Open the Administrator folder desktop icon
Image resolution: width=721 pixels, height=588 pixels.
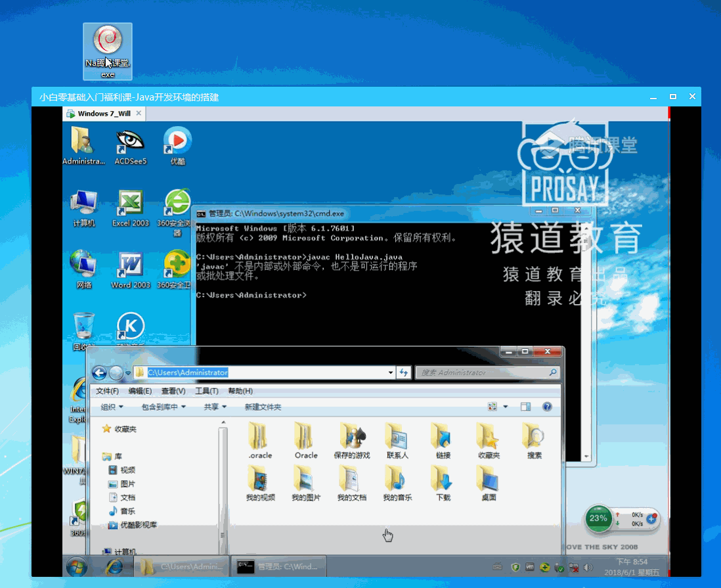[x=83, y=146]
